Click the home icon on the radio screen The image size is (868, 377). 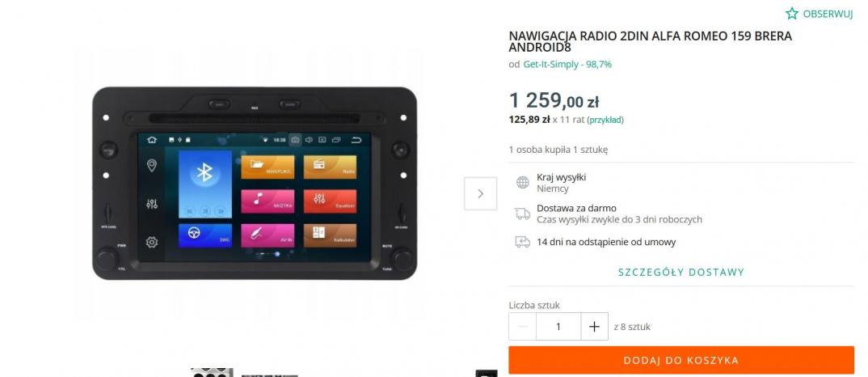point(152,140)
